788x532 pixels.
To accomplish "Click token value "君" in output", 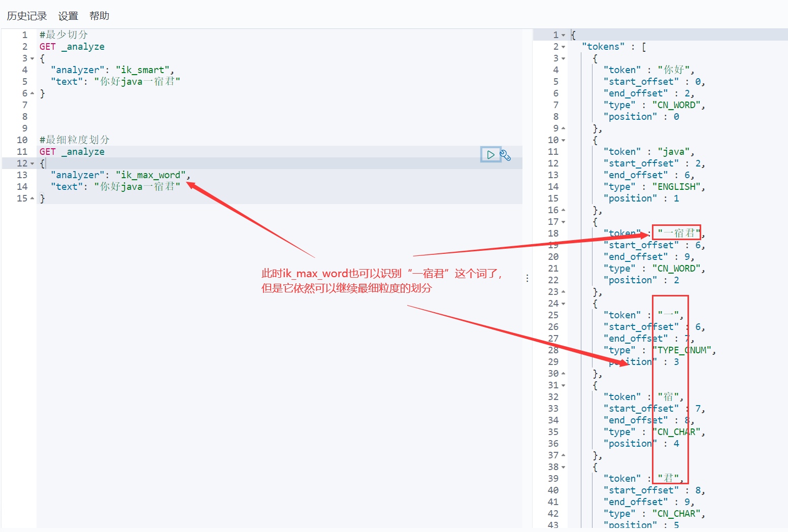I will (x=668, y=479).
